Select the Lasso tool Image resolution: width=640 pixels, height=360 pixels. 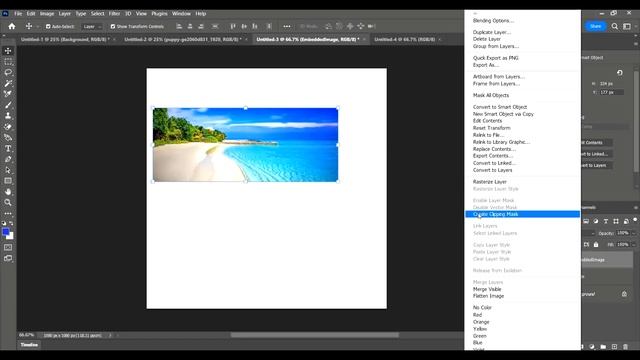pyautogui.click(x=8, y=73)
